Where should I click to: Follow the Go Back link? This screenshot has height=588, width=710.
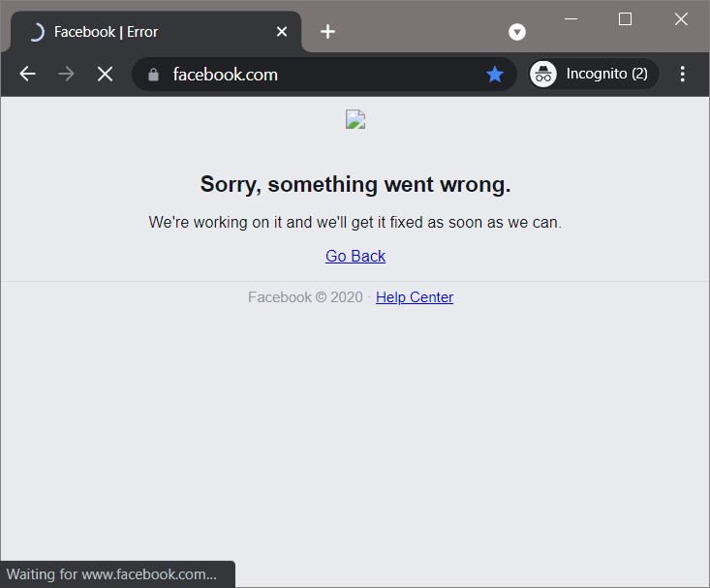click(355, 256)
